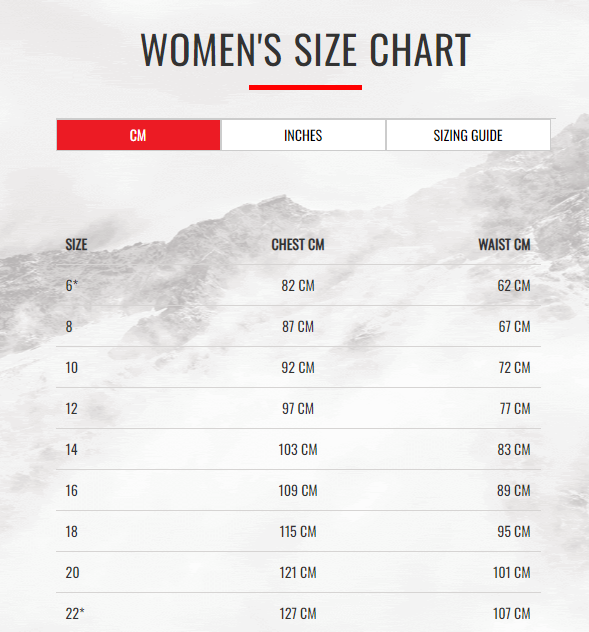Click the 97 CM chest measurement
The width and height of the screenshot is (589, 632).
tap(298, 409)
